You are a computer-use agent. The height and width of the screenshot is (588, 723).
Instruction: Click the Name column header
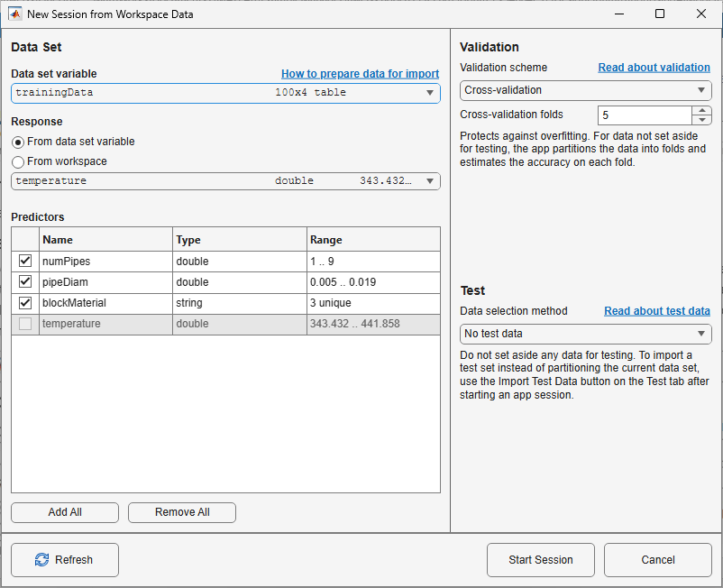pos(105,239)
